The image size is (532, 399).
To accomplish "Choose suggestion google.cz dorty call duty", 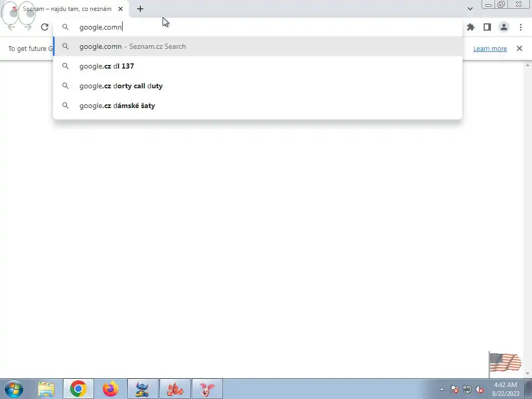I will [258, 86].
